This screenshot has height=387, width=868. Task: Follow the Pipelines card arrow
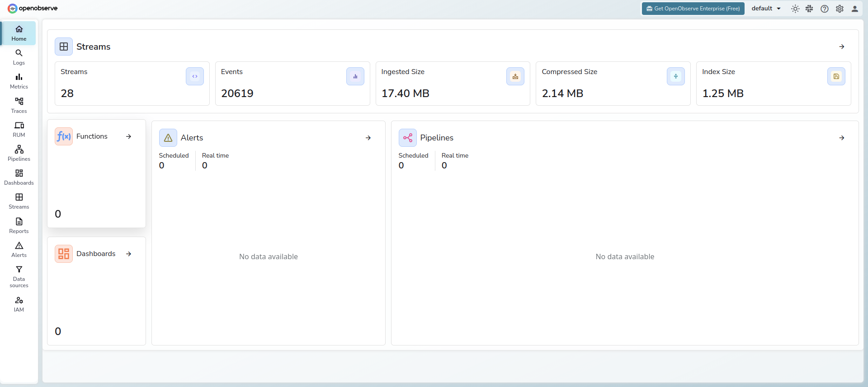click(x=842, y=138)
